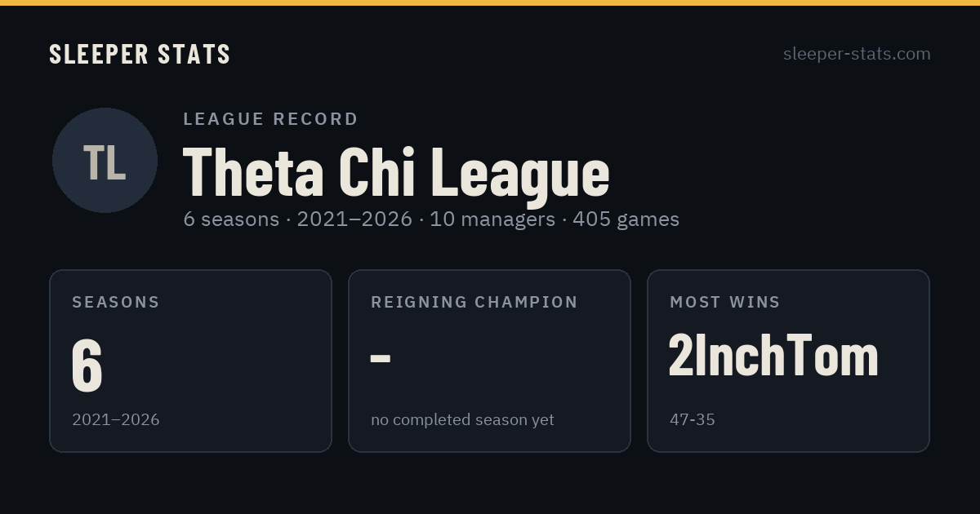Open the Most Wins card
The height and width of the screenshot is (514, 980).
pyautogui.click(x=788, y=361)
